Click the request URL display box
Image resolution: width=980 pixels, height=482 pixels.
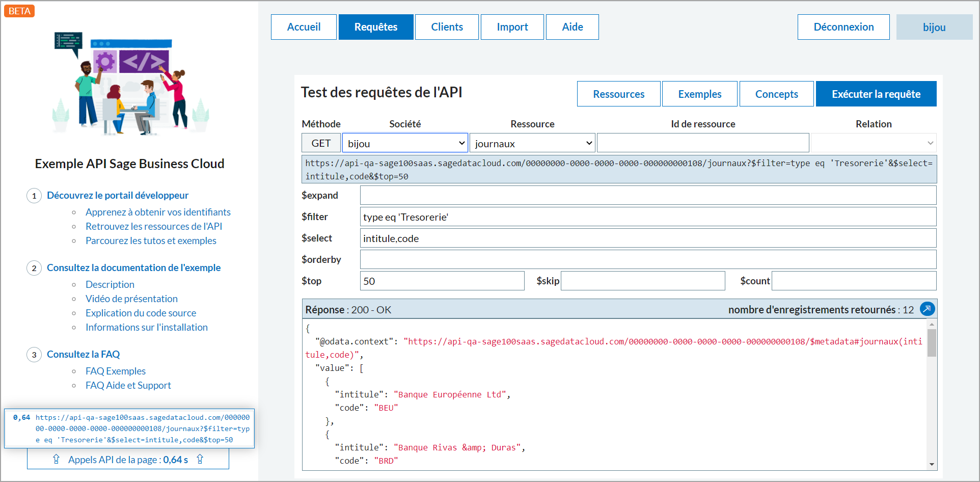pyautogui.click(x=619, y=169)
